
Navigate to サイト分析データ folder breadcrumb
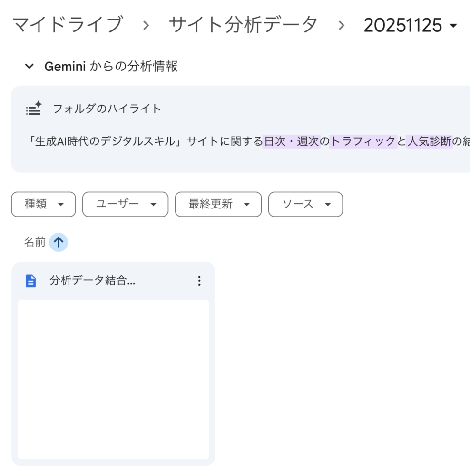point(243,25)
